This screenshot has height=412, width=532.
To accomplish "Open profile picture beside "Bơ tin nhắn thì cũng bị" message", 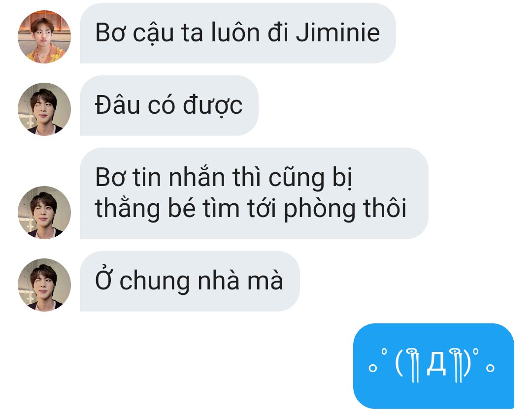I will [44, 212].
